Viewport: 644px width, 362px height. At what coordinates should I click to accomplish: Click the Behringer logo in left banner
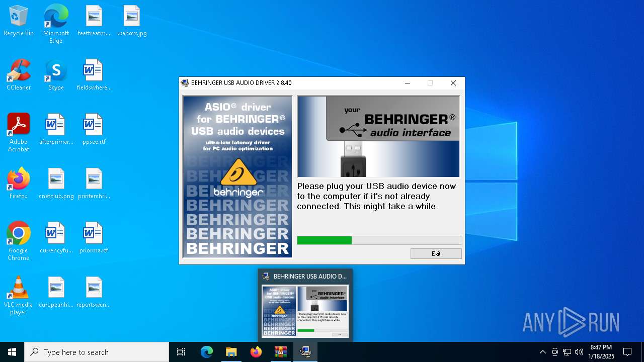click(x=238, y=178)
